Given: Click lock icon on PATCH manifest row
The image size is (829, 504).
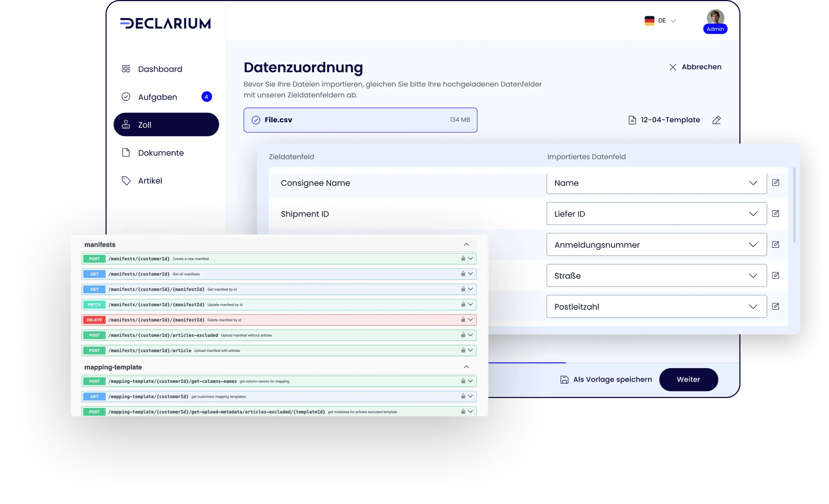Looking at the screenshot, I should coord(463,304).
